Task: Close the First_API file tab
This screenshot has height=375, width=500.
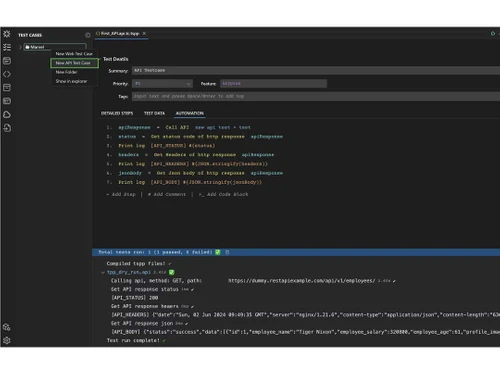Action: point(144,33)
